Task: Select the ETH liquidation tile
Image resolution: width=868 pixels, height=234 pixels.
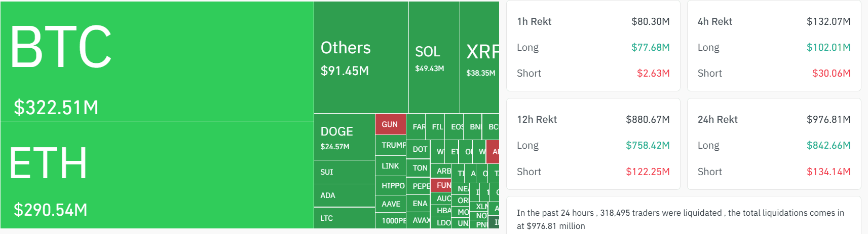Action: 157,175
